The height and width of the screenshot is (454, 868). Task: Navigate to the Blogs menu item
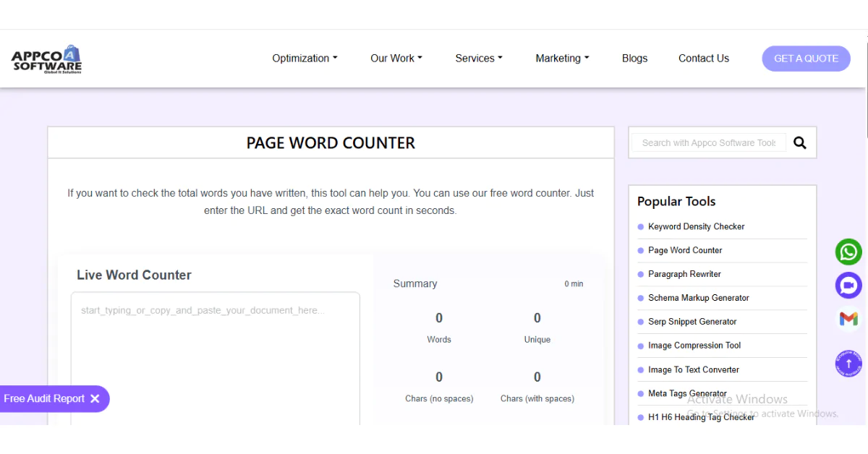(x=634, y=58)
